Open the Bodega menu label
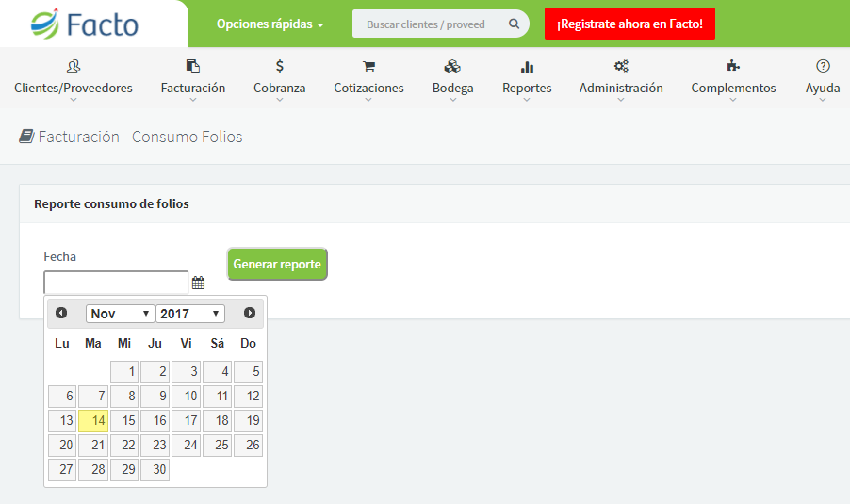 [x=452, y=88]
